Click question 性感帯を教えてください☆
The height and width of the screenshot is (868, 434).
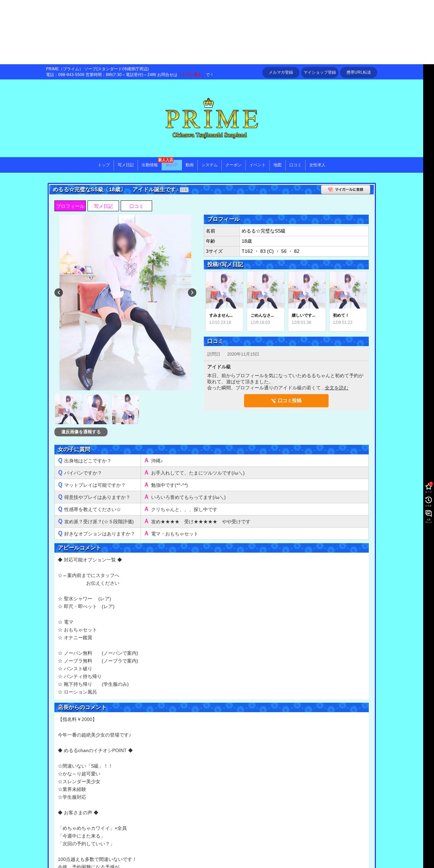click(93, 509)
